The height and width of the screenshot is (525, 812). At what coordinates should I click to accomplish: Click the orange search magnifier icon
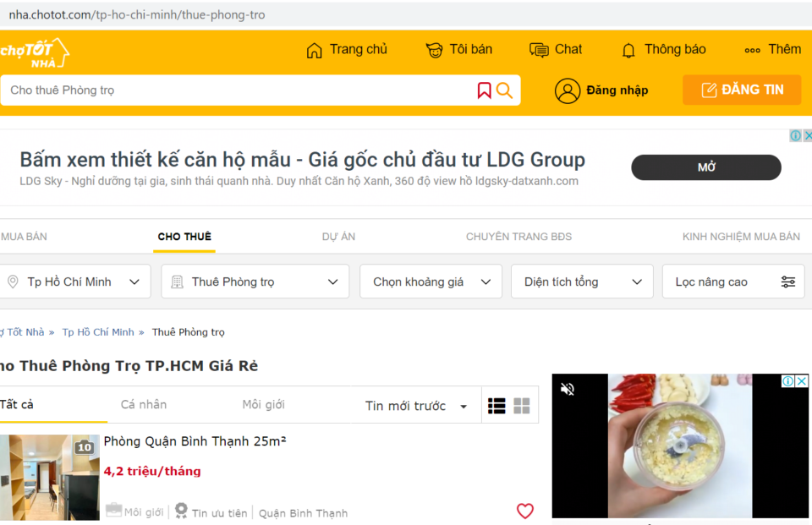click(505, 90)
